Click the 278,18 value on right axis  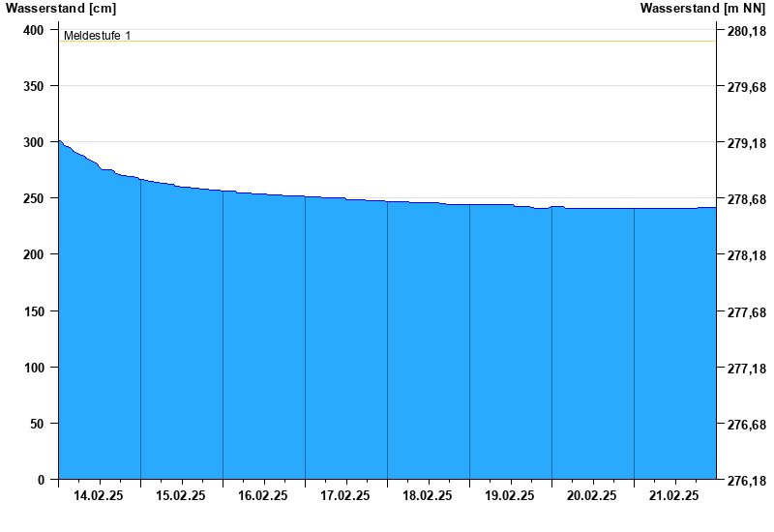point(747,255)
